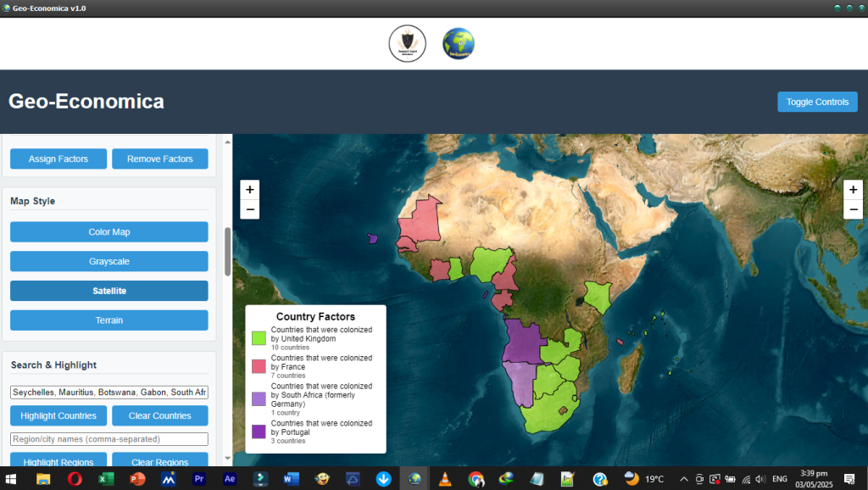Click the sidebar scrollbar down arrow
The height and width of the screenshot is (490, 868).
(x=227, y=459)
